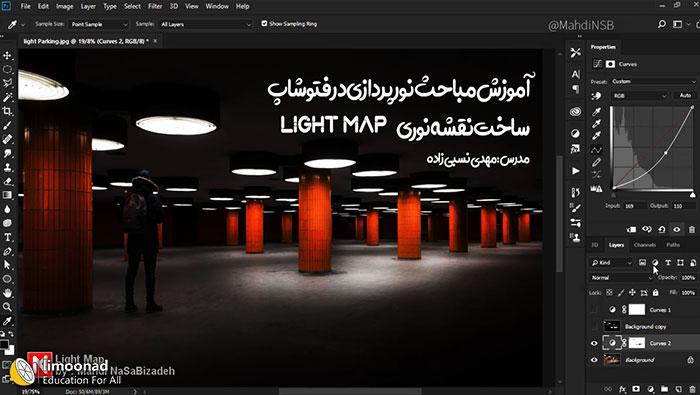Open workspace switcher dropdown in top right
The height and width of the screenshot is (395, 700).
click(680, 24)
